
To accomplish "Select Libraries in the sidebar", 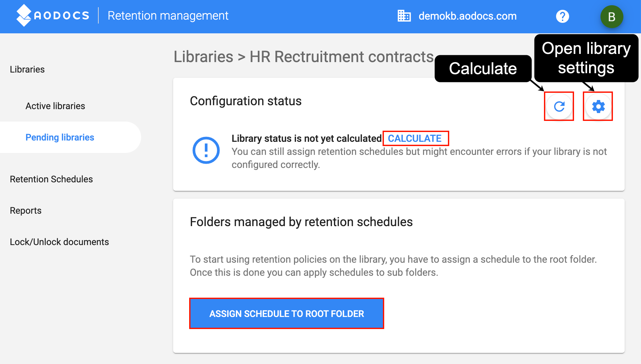I will tap(27, 69).
